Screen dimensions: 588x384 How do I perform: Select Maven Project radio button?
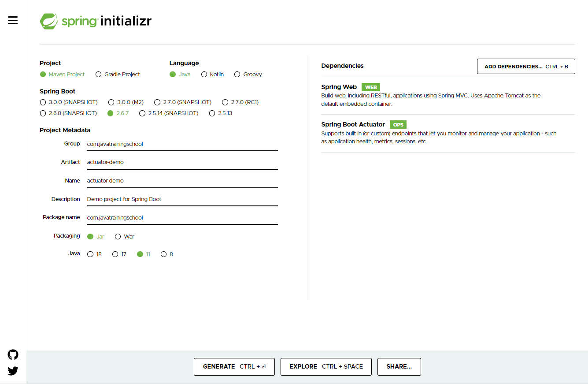(x=62, y=75)
